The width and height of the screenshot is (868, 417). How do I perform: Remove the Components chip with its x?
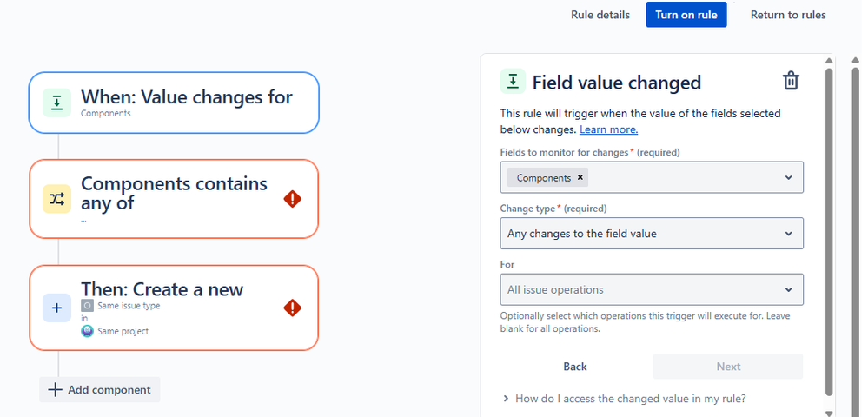(x=581, y=177)
